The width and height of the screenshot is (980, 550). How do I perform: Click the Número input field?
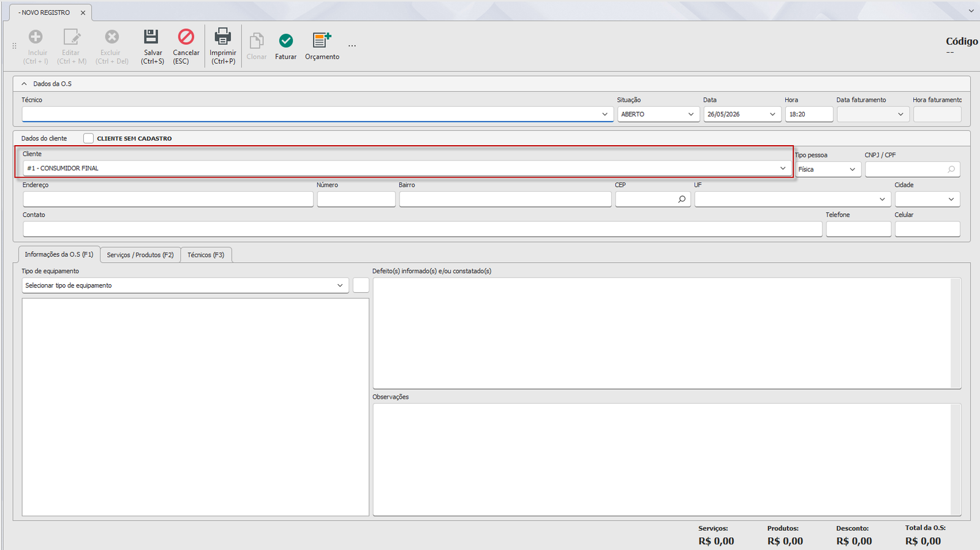pos(356,199)
